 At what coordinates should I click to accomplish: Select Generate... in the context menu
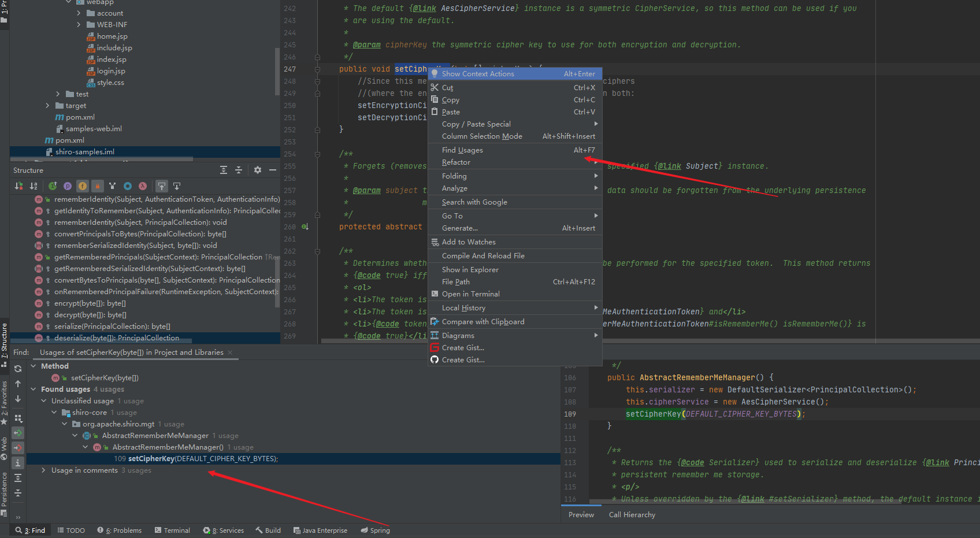point(515,228)
